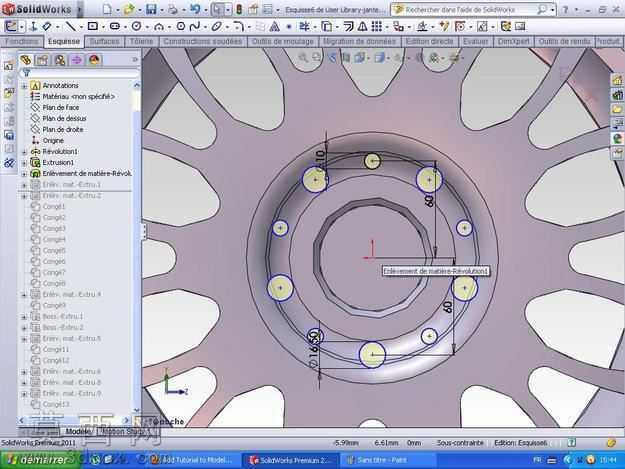
Task: Click the feature tree vertical scrollbar
Action: tap(137, 247)
